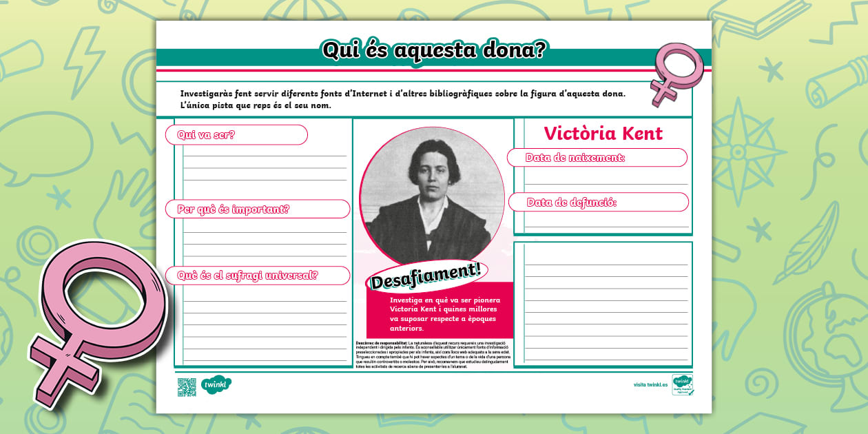868x434 pixels.
Task: Expand the 'Data de naixement:' field
Action: click(x=597, y=157)
